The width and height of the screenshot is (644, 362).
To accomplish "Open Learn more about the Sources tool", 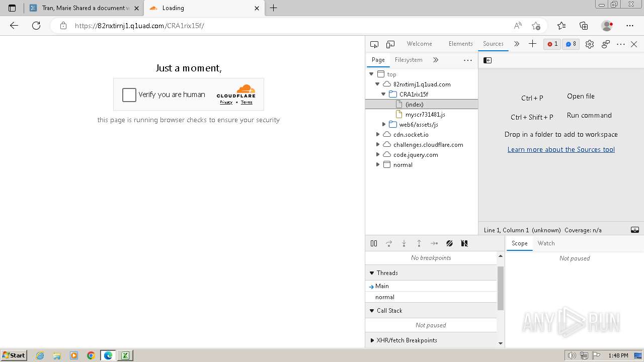I will point(561,149).
